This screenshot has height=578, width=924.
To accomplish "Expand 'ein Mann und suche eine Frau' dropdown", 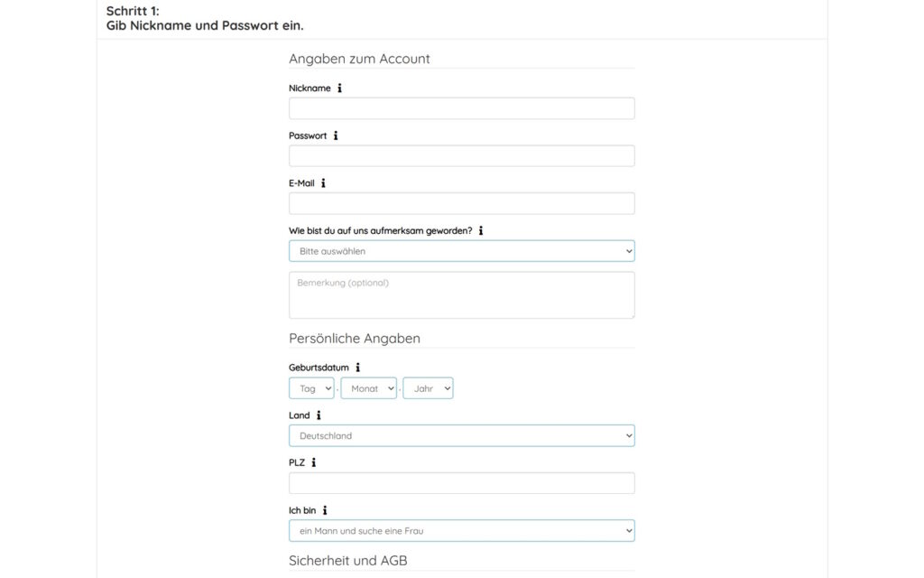I will click(x=461, y=531).
